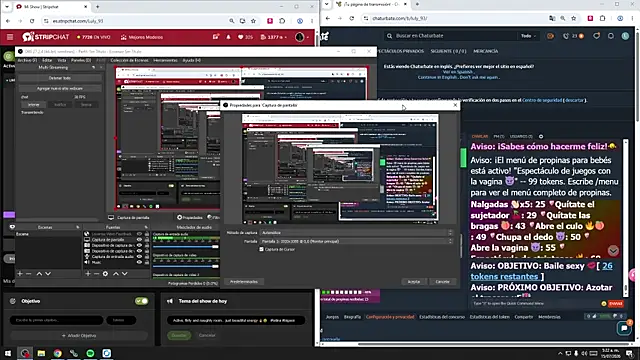
Task: Toggle the Captura de Cursor checkbox
Action: click(x=261, y=249)
